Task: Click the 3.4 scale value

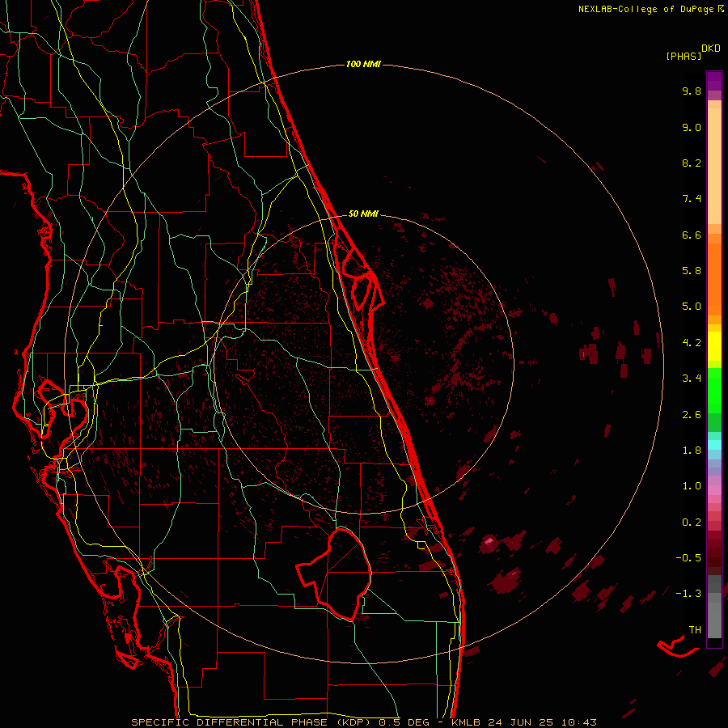Action: coord(692,379)
